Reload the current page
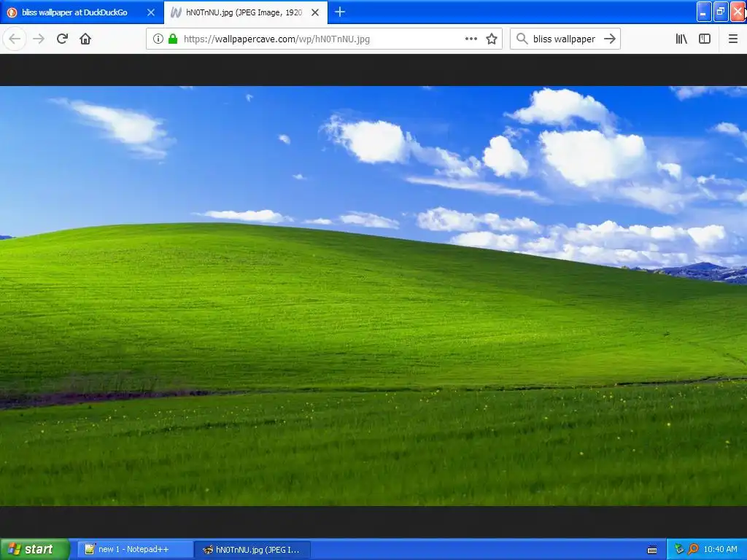The image size is (747, 560). click(x=62, y=39)
